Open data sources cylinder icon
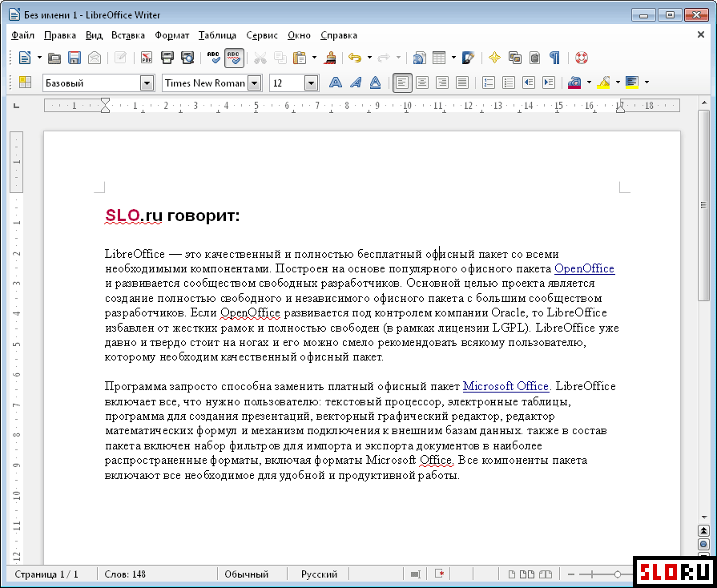The width and height of the screenshot is (717, 588). point(534,58)
